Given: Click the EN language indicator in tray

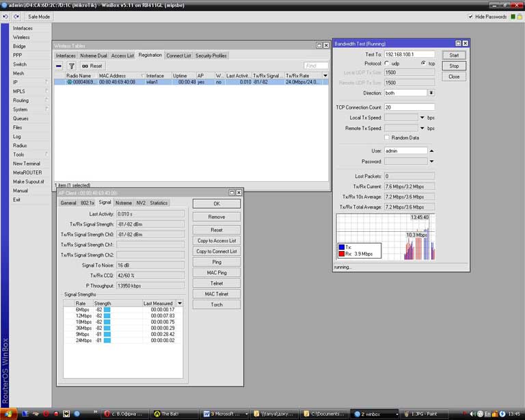Looking at the screenshot, I should click(x=487, y=414).
